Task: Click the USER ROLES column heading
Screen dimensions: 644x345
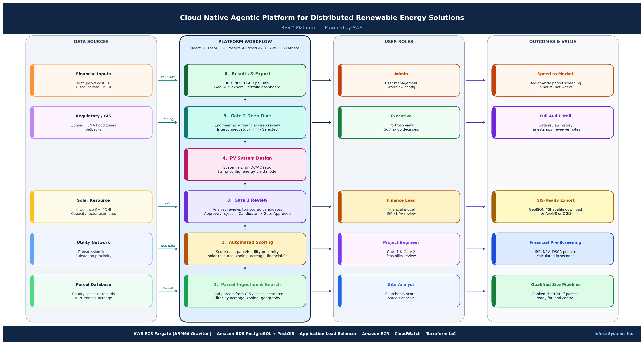Action: tap(399, 42)
